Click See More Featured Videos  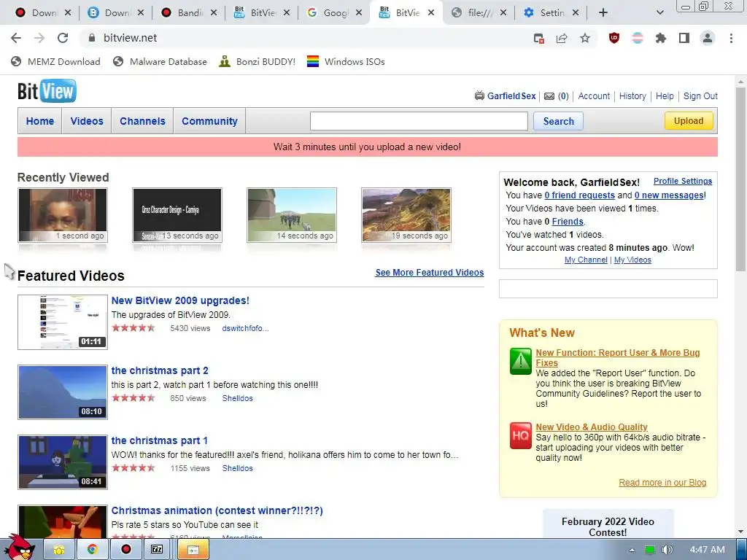429,273
